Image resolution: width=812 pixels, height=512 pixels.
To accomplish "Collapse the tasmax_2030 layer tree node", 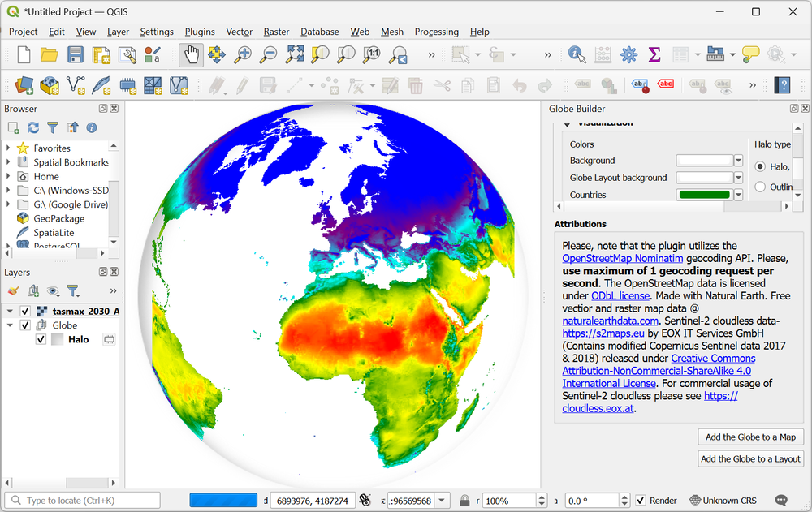I will coord(10,311).
